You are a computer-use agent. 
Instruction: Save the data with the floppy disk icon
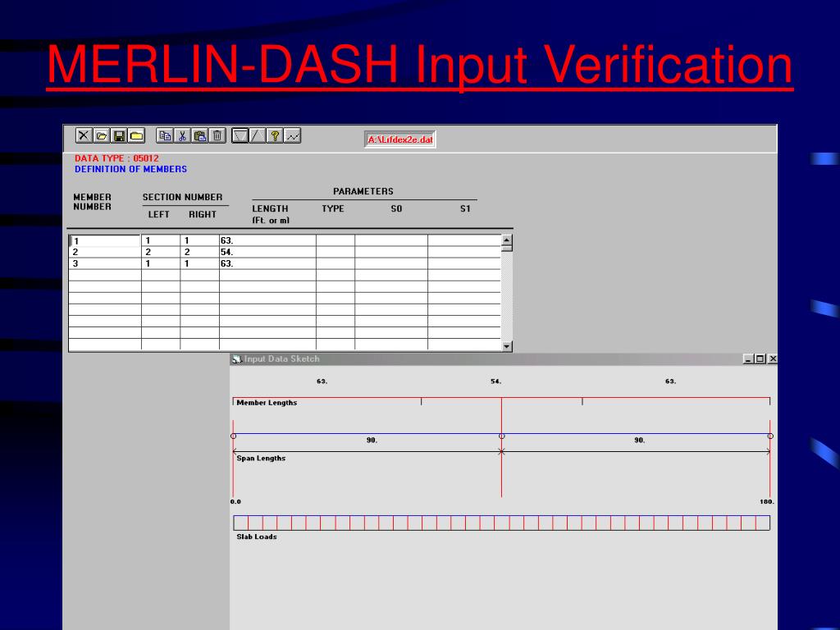(119, 135)
